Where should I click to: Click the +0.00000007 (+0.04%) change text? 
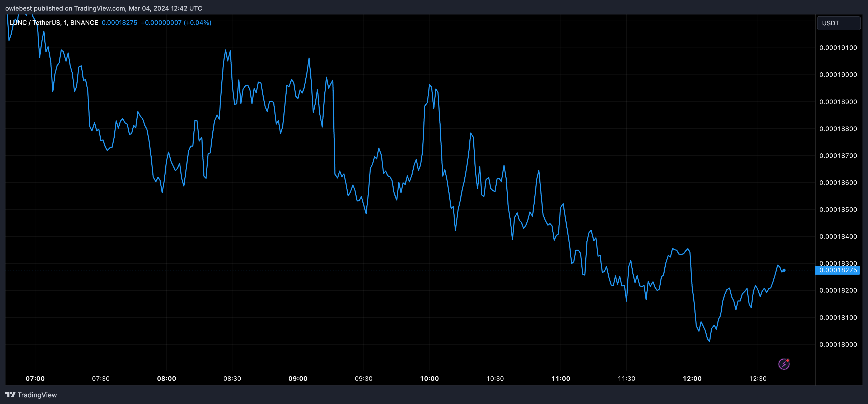tap(176, 22)
